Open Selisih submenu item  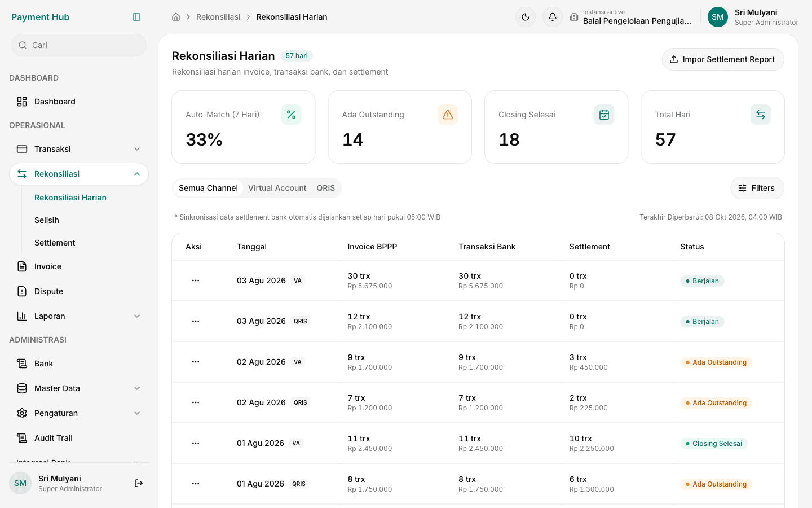(x=47, y=220)
